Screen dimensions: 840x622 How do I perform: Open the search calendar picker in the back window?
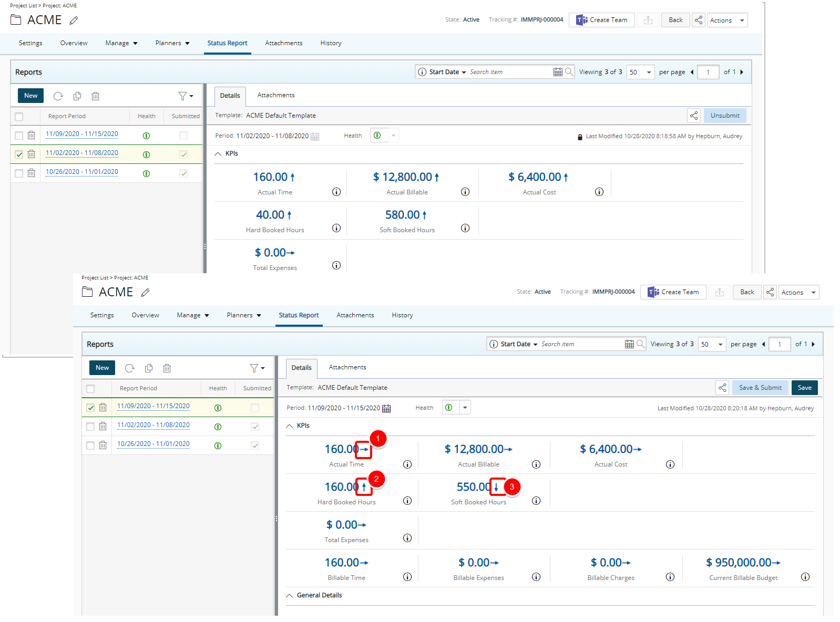click(x=558, y=72)
